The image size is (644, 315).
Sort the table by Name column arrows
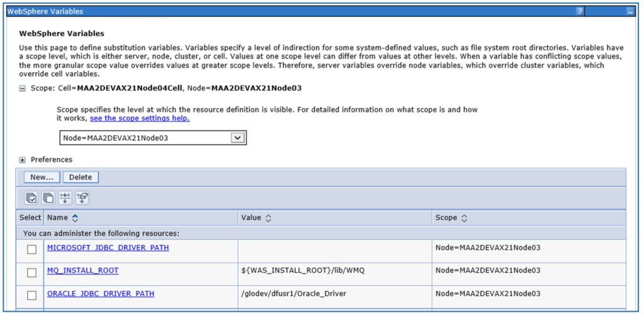point(75,218)
